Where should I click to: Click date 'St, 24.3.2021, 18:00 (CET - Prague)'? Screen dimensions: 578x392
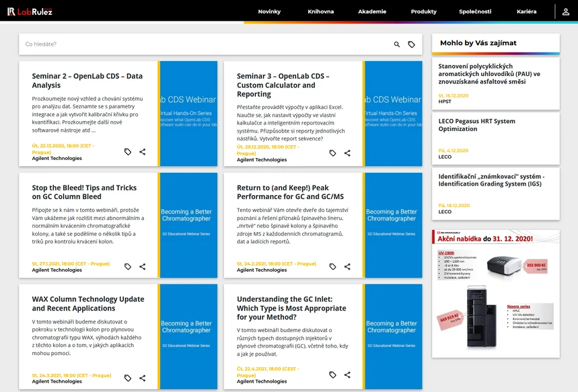[71, 375]
